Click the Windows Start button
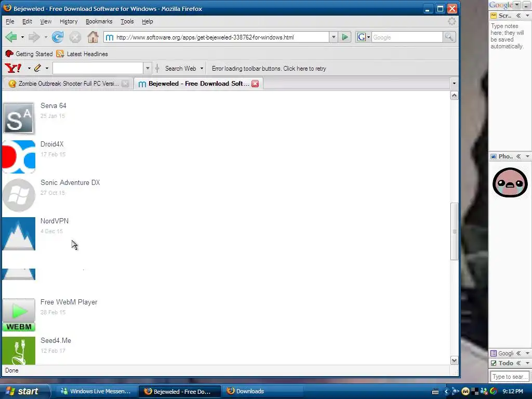This screenshot has height=399, width=532. tap(24, 391)
